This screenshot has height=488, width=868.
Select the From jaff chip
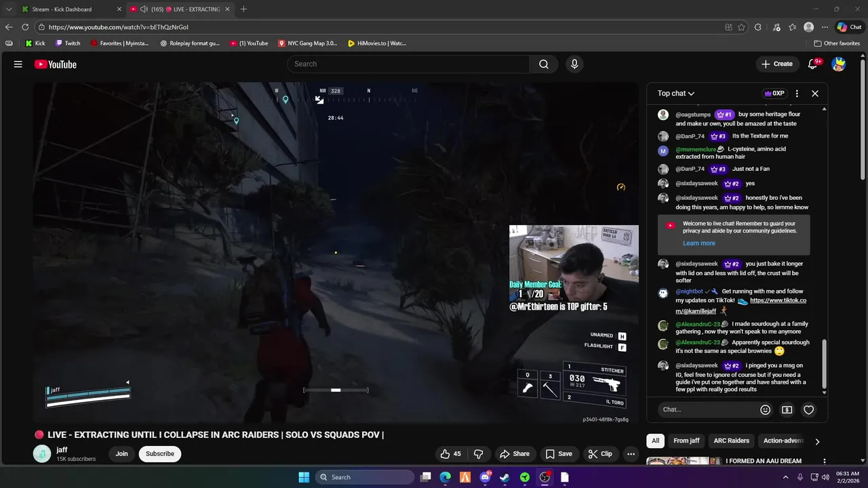(x=686, y=441)
